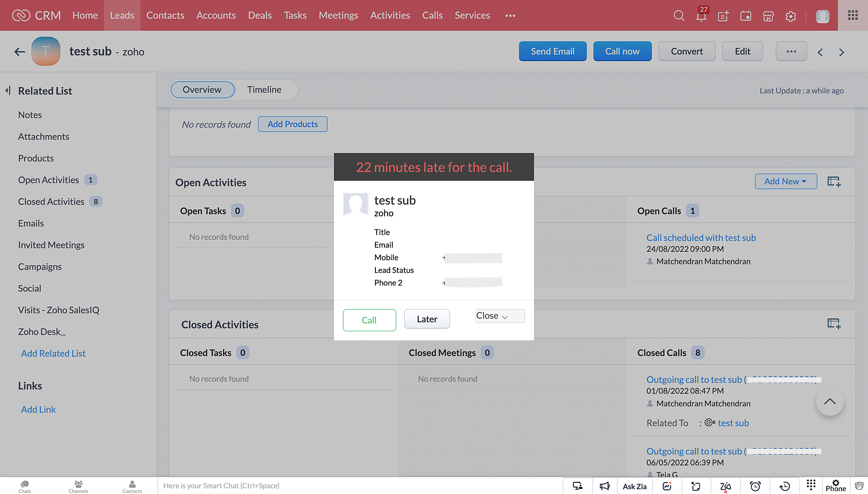
Task: Open the sticky note icon in footer
Action: point(696,486)
